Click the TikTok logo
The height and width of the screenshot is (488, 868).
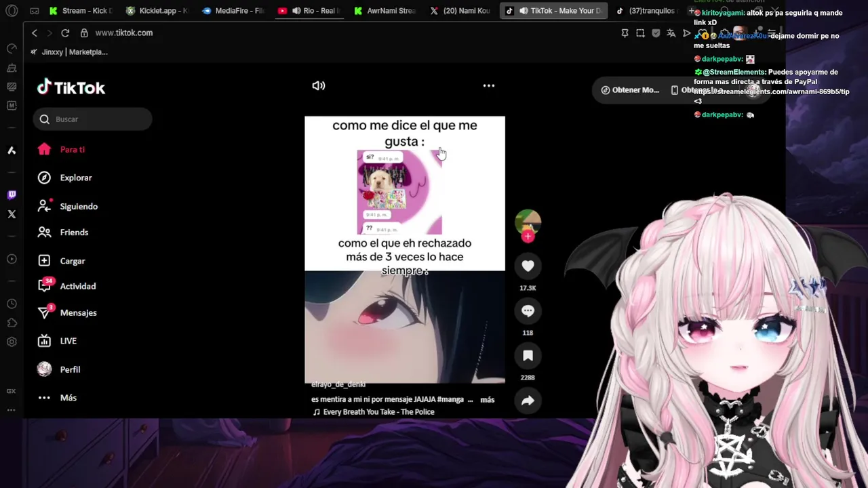pyautogui.click(x=71, y=87)
